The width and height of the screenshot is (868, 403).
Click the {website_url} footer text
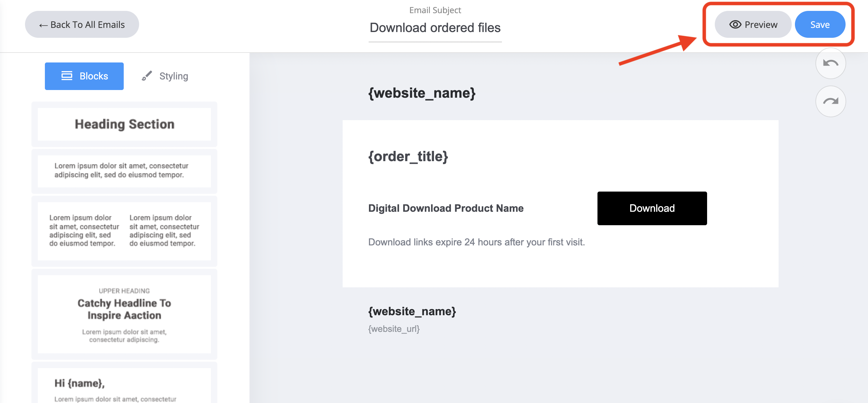point(394,329)
